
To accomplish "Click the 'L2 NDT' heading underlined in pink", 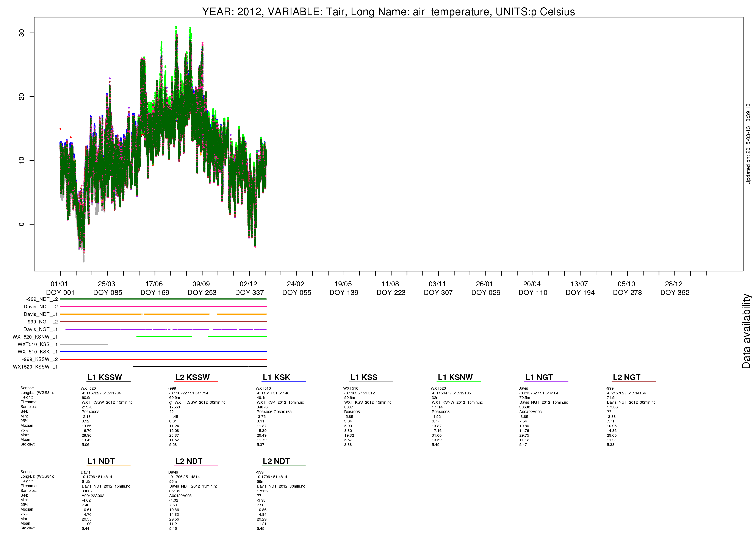I will (x=189, y=461).
